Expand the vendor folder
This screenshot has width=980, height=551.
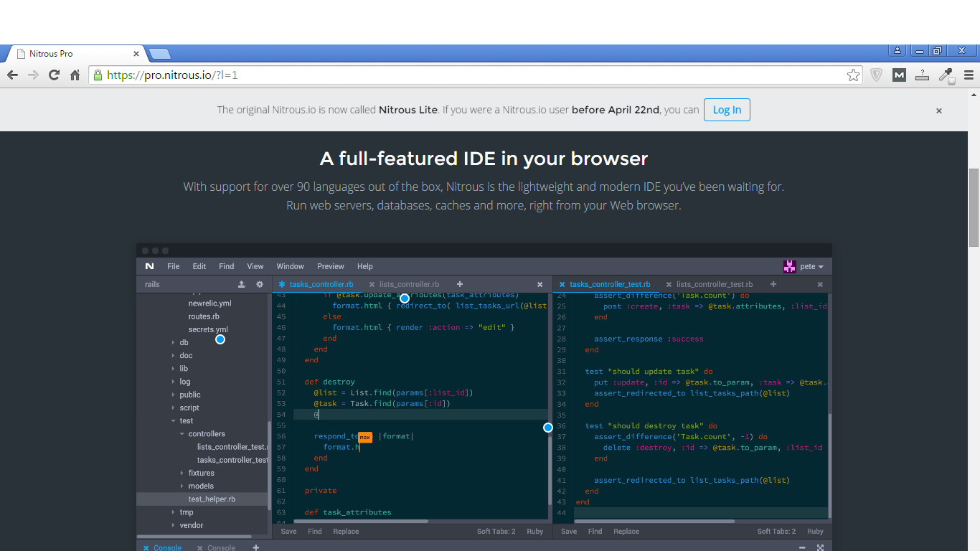(173, 525)
